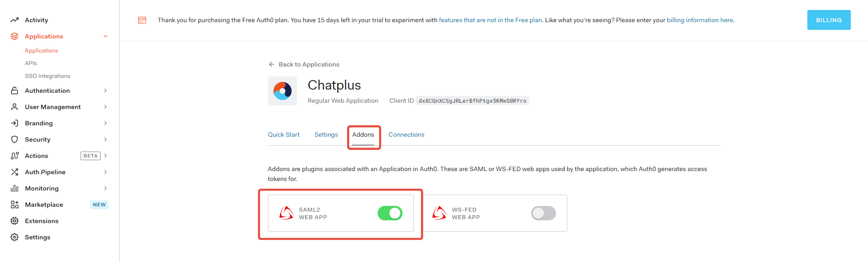Switch to the Connections tab
This screenshot has width=868, height=262.
406,135
